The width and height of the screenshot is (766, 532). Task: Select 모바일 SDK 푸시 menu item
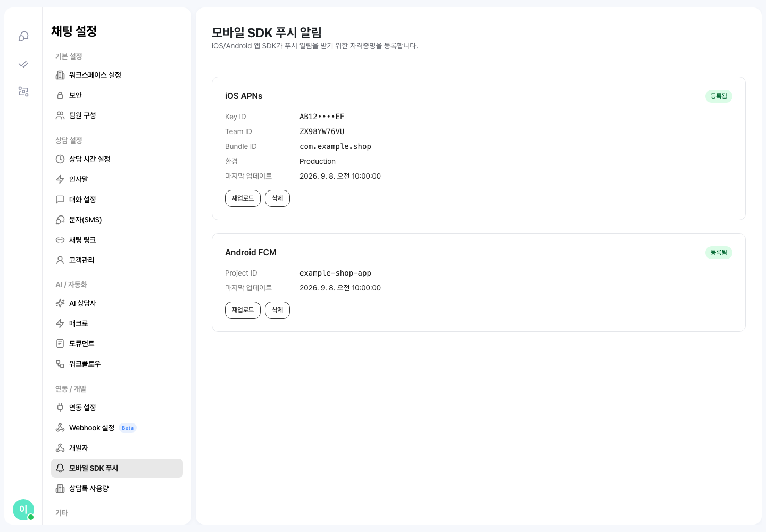[117, 468]
